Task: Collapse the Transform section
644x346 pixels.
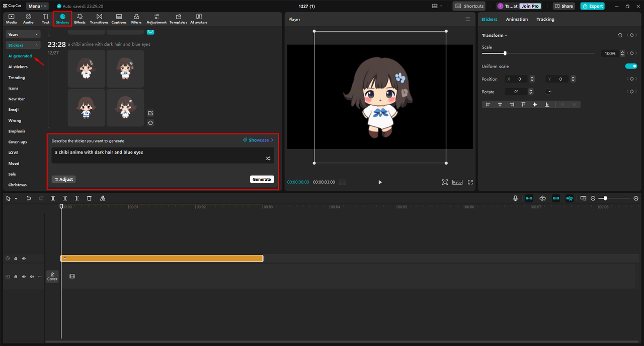Action: click(506, 35)
